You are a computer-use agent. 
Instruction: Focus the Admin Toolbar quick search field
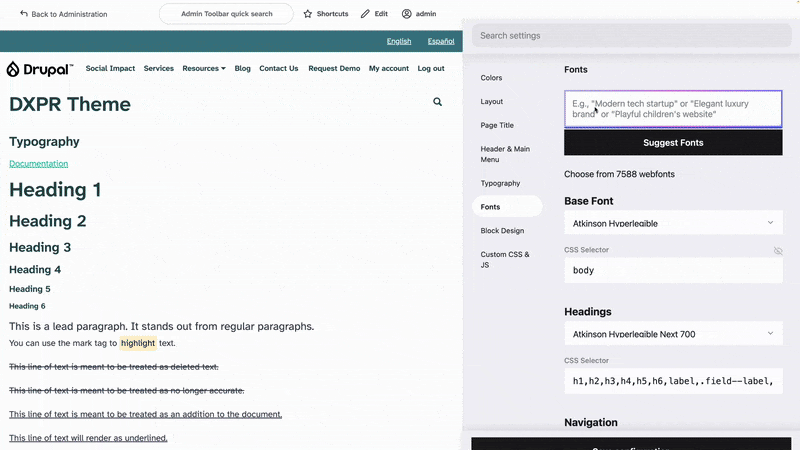[x=227, y=14]
